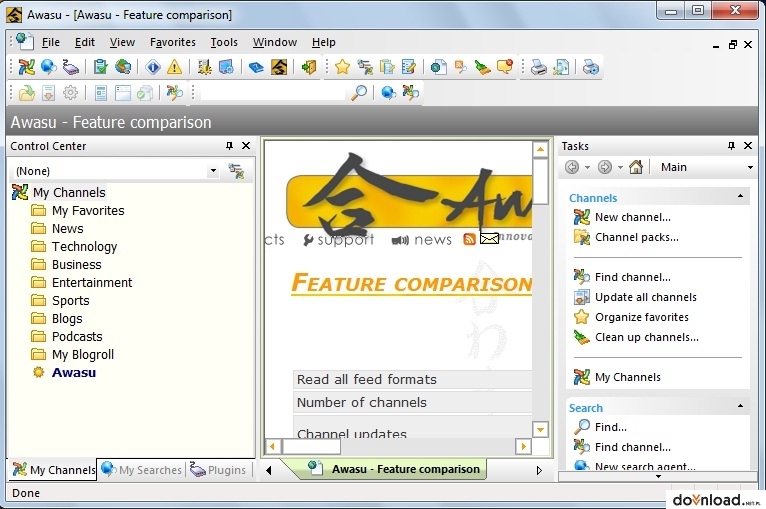Screen dimensions: 766x509
Task: Click the clipboard checkmark toolbar icon
Action: [101, 67]
